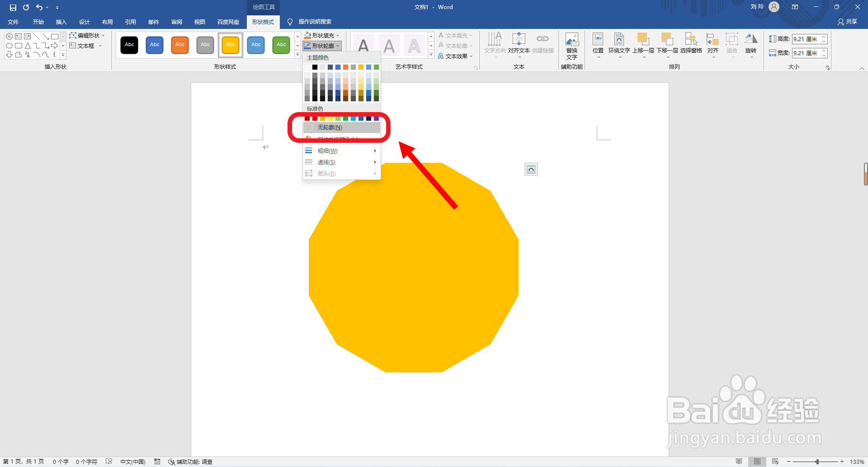Click 替换文字 (Alt Text) icon
The image size is (868, 467).
572,46
